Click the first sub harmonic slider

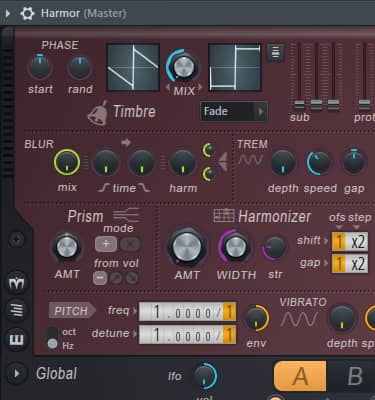point(299,104)
